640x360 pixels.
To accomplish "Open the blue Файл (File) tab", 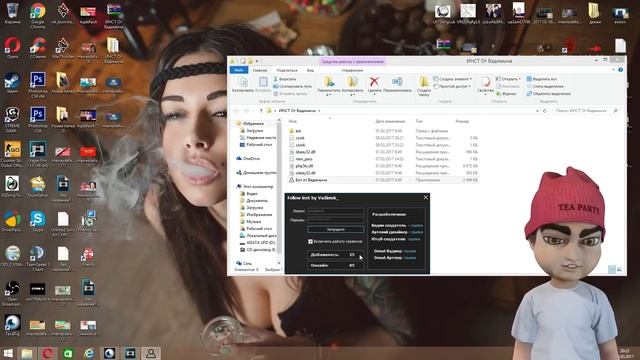I will coord(239,70).
